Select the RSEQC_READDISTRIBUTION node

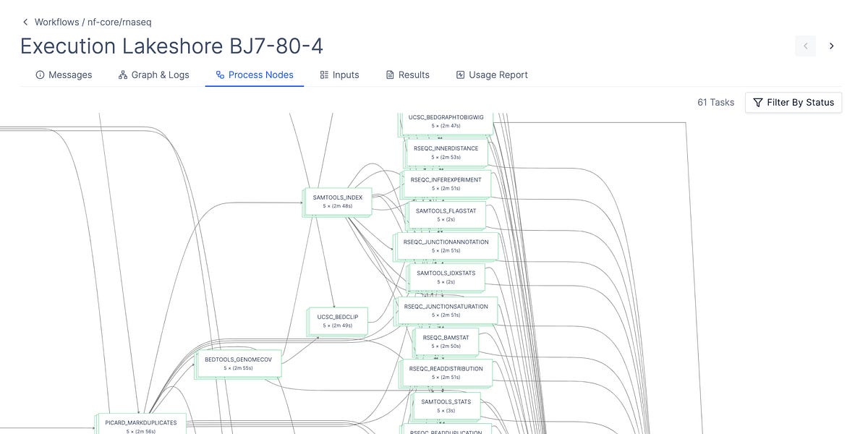446,373
